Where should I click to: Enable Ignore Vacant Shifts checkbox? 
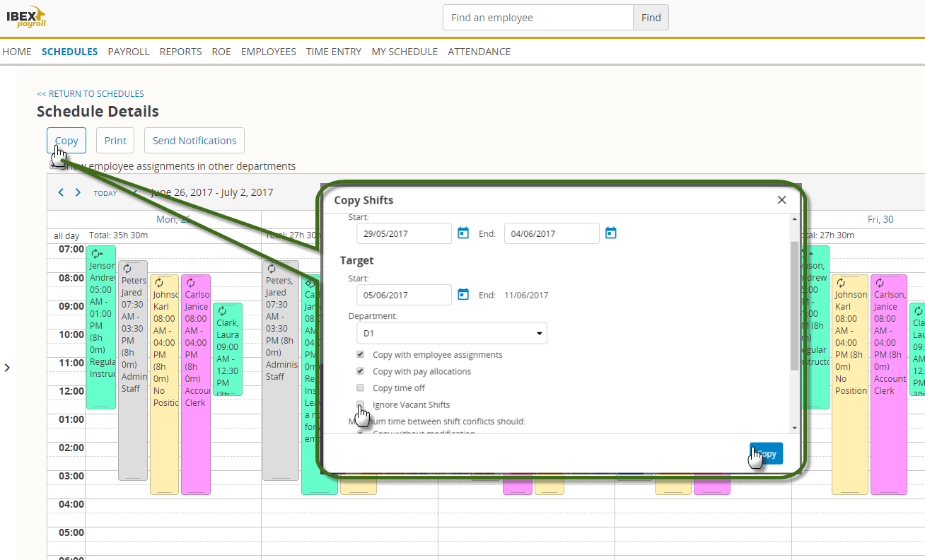[x=360, y=404]
